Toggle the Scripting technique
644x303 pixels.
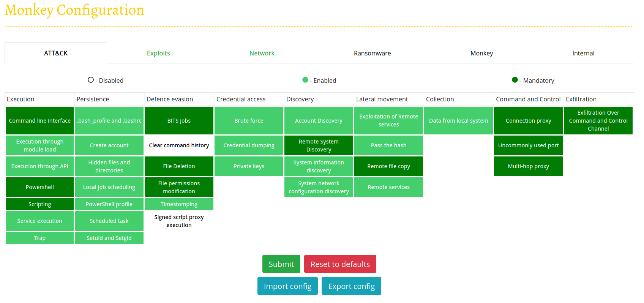[x=40, y=204]
